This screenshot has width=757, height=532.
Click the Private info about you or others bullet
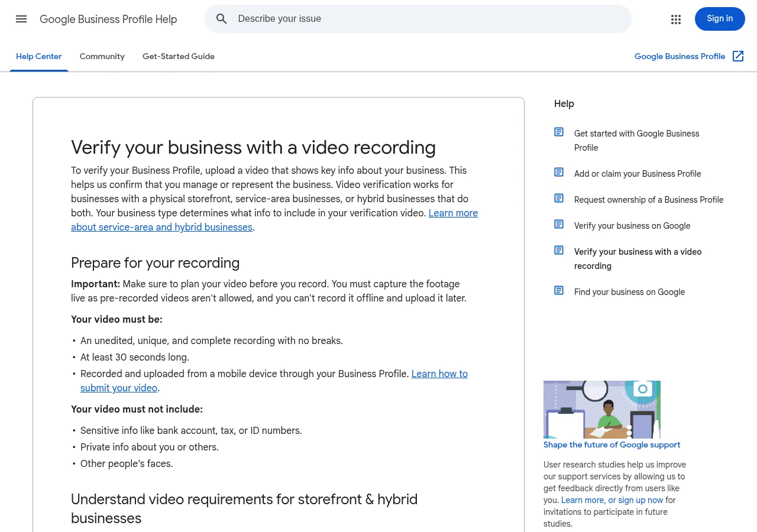click(x=150, y=447)
